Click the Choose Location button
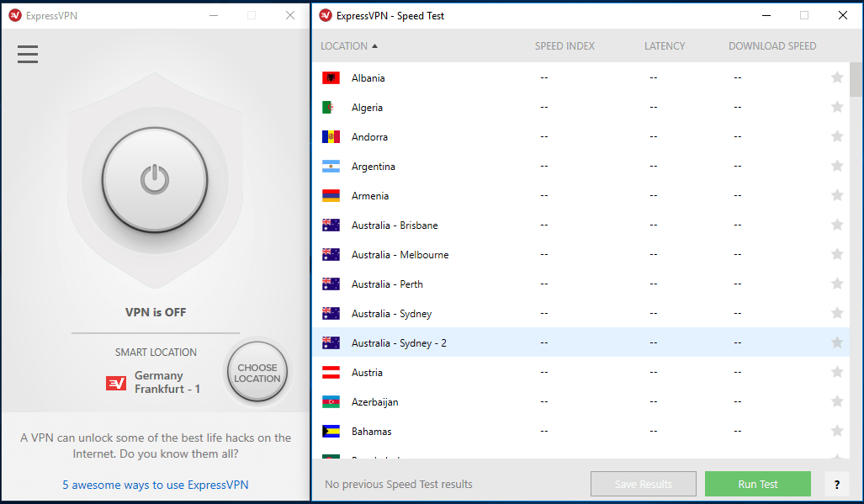Screen dimensions: 864x504 257,373
